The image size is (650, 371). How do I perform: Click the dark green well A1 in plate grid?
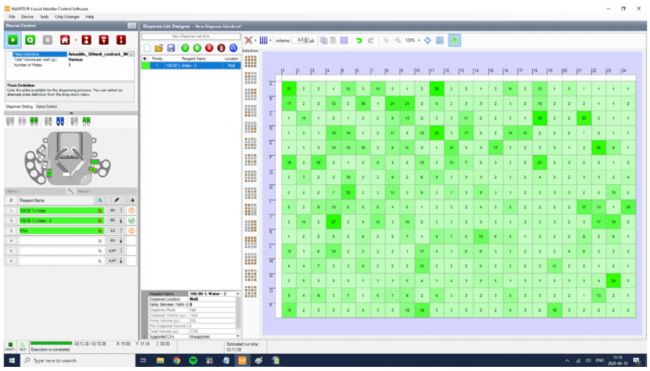click(x=289, y=89)
